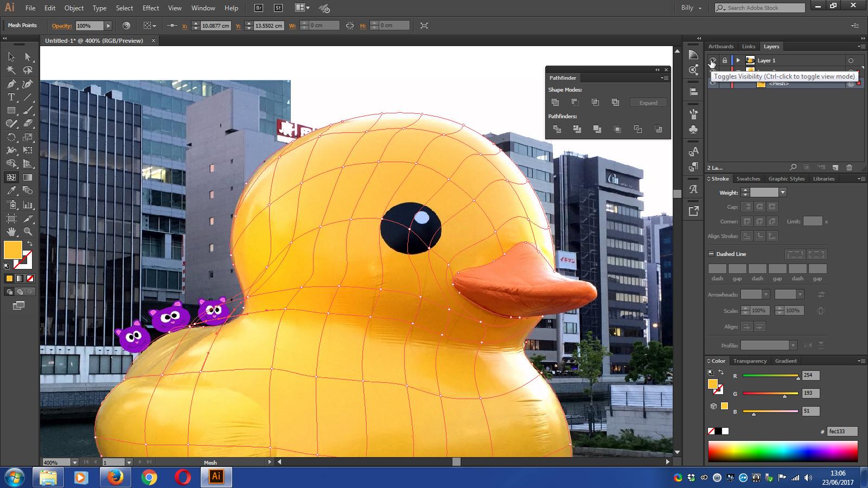The width and height of the screenshot is (868, 488).
Task: Toggle lock on Layer 1
Action: point(724,60)
